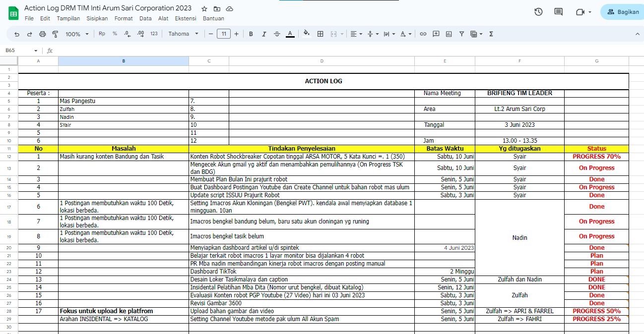Insert a link with the chain icon

pos(423,34)
